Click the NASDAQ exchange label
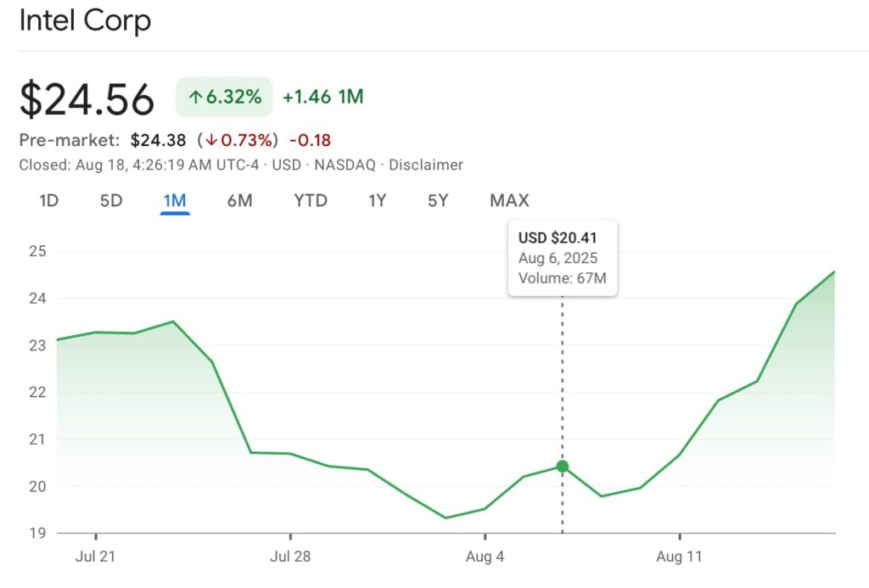 click(345, 165)
